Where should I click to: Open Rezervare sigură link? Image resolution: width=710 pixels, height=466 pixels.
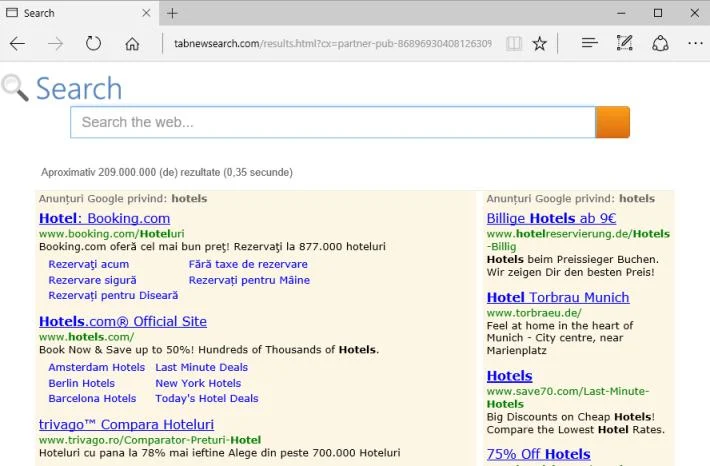click(x=92, y=280)
